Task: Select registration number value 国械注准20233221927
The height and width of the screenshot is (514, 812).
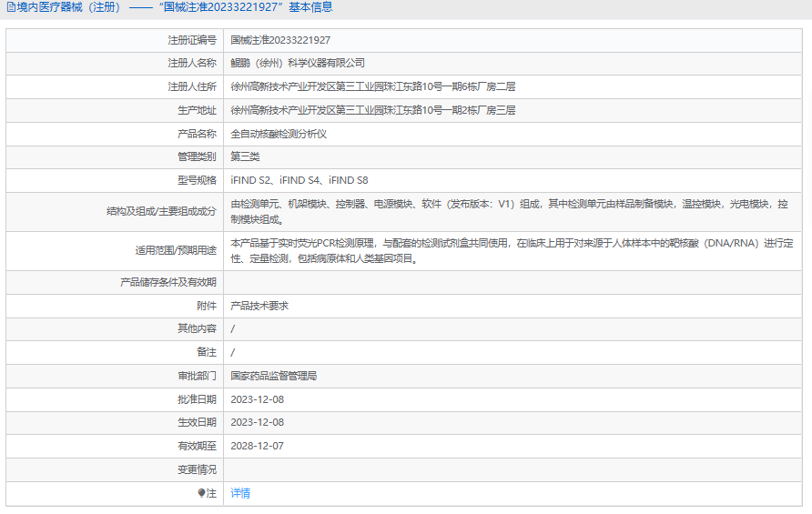Action: pyautogui.click(x=280, y=40)
